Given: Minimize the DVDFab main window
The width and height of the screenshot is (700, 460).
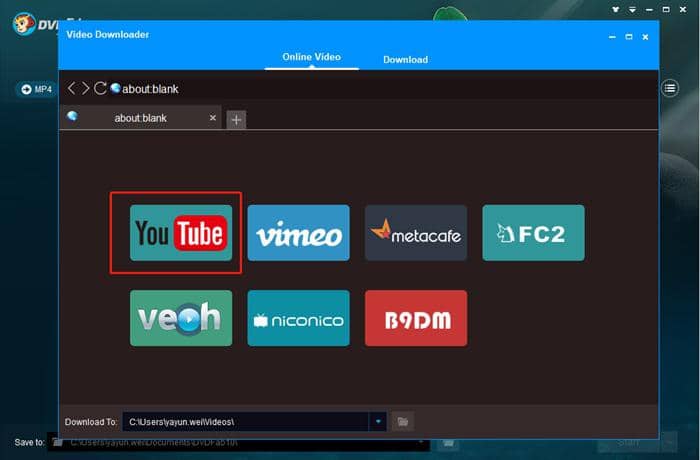Looking at the screenshot, I should coord(649,9).
